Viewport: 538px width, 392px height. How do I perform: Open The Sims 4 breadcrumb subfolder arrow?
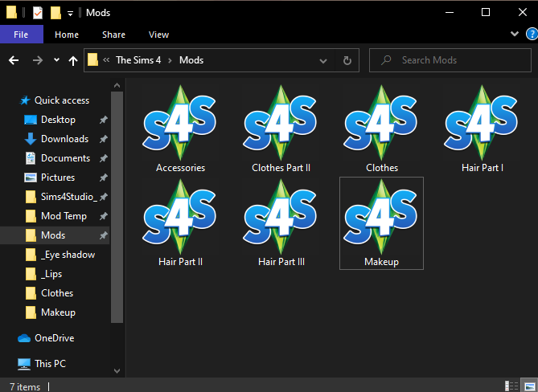(x=170, y=61)
